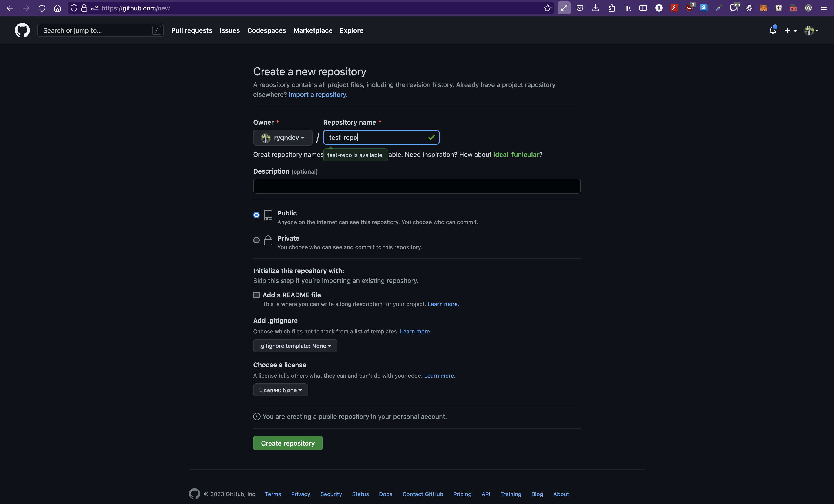Follow the Import a repository link
Viewport: 834px width, 504px height.
point(318,94)
